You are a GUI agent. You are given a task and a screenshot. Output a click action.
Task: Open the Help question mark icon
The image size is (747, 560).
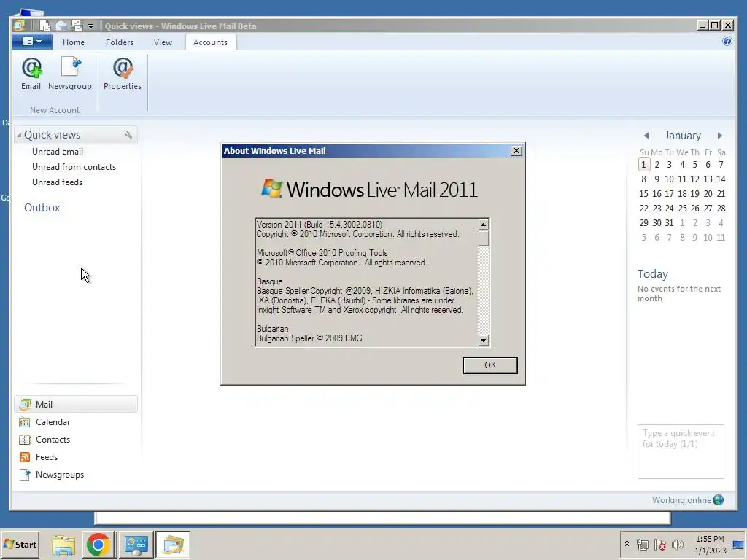click(727, 41)
